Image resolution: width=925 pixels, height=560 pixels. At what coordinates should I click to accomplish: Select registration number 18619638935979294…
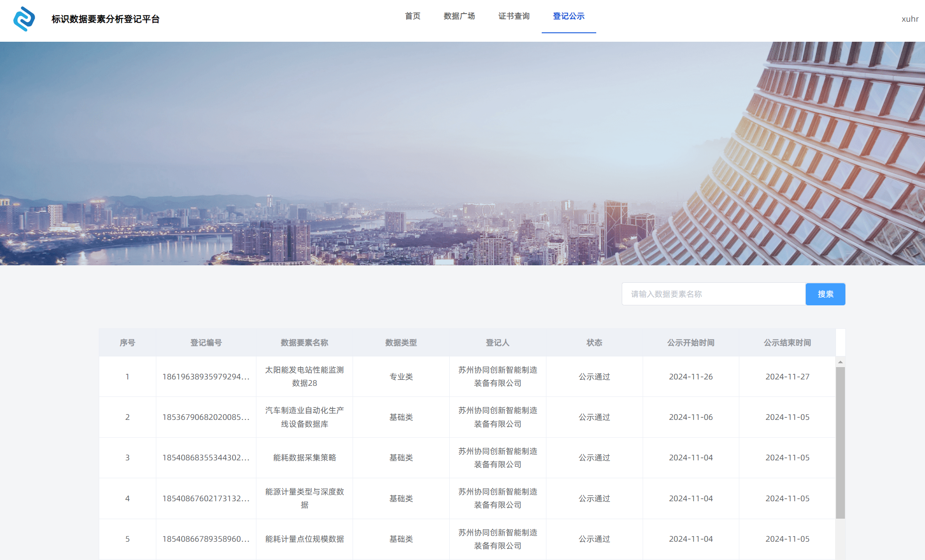coord(206,376)
